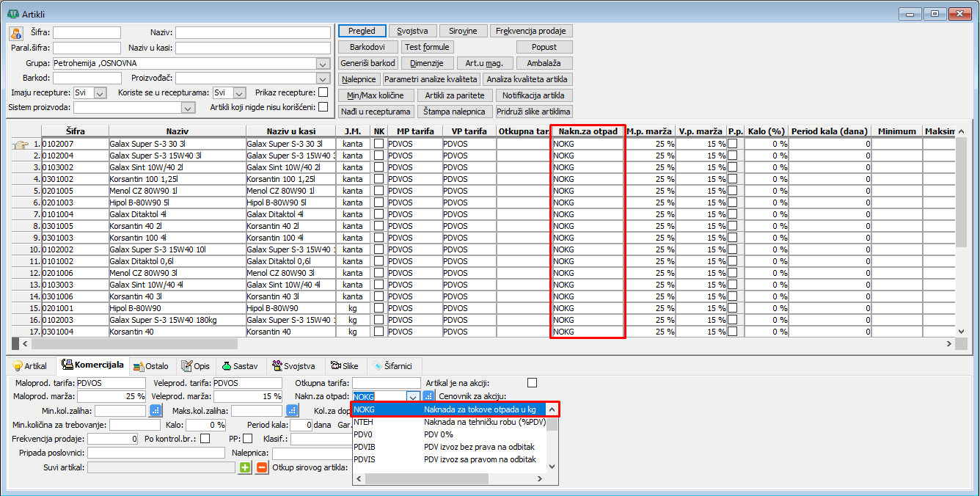Open the Opis tab

coord(196,366)
